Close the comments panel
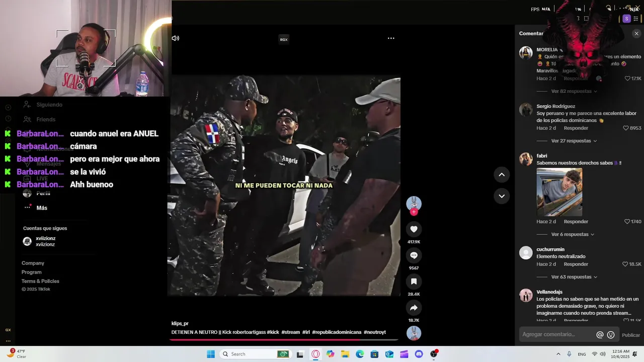This screenshot has height=362, width=644. click(x=636, y=34)
